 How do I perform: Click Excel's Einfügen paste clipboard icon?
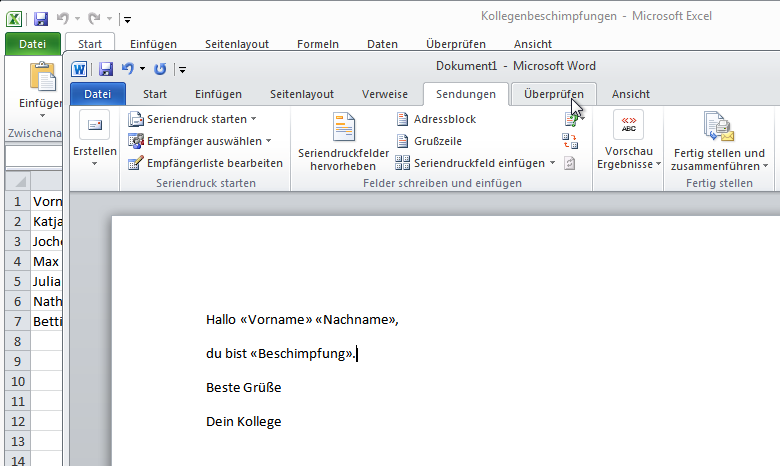click(x=43, y=77)
